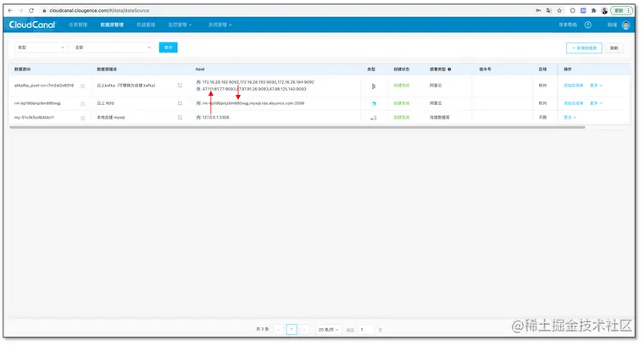Open the browser extensions puzzle icon

point(593,11)
